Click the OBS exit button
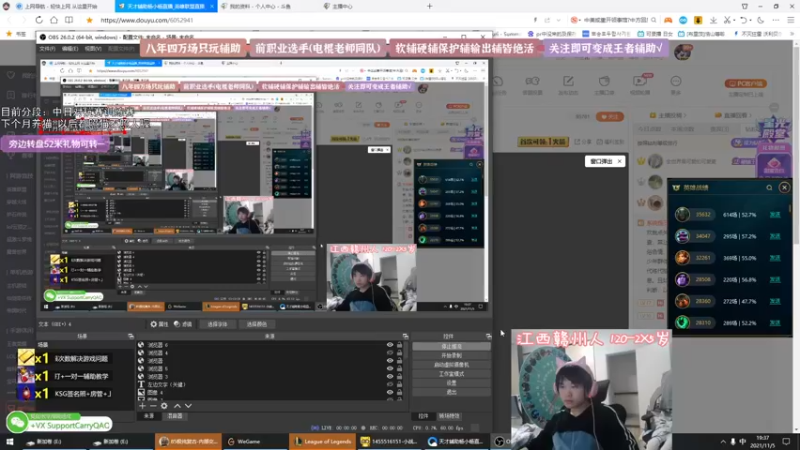Viewport: 800px width, 450px height. 452,392
